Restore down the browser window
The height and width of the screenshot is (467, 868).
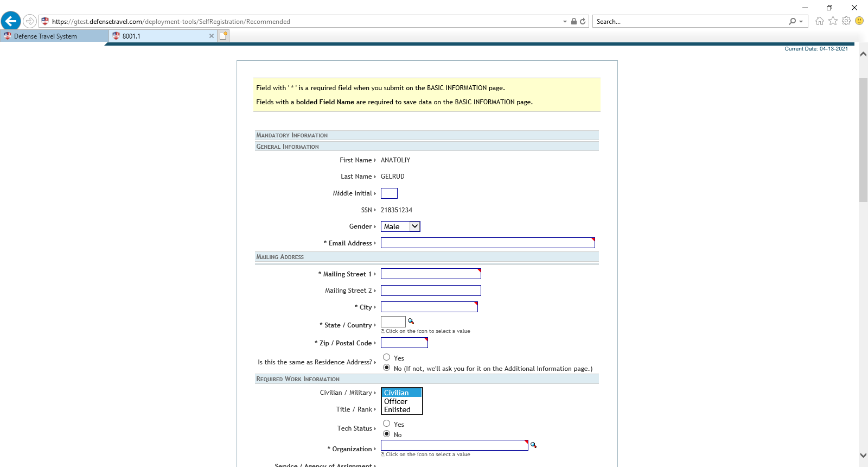click(829, 8)
